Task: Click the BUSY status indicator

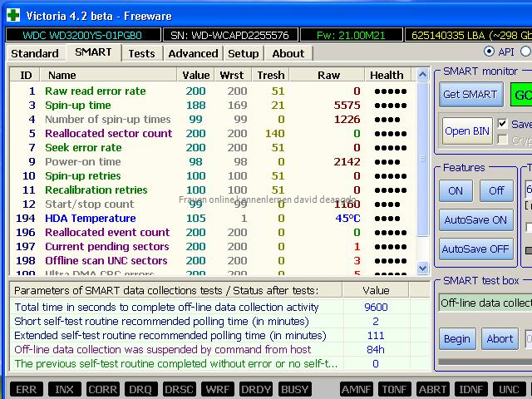Action: tap(295, 389)
